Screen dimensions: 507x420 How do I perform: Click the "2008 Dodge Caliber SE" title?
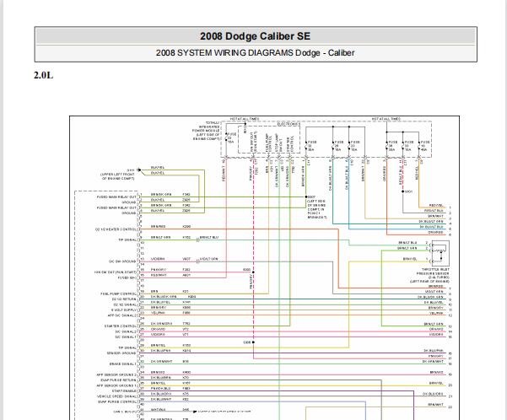(x=255, y=36)
